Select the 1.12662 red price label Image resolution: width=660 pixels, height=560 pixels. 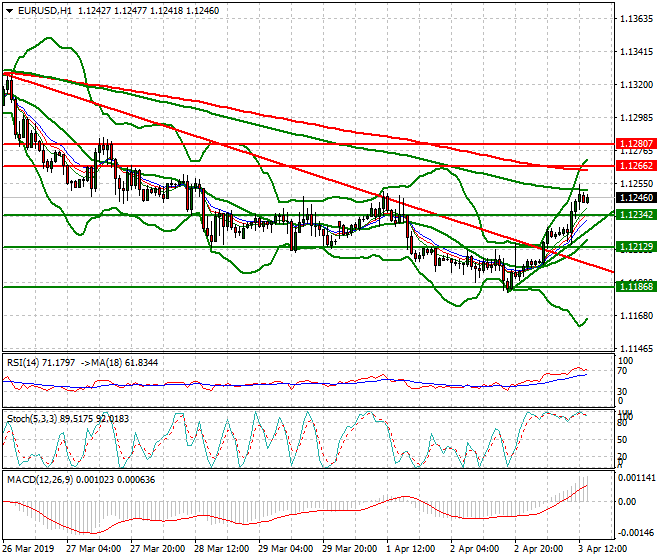click(x=636, y=166)
